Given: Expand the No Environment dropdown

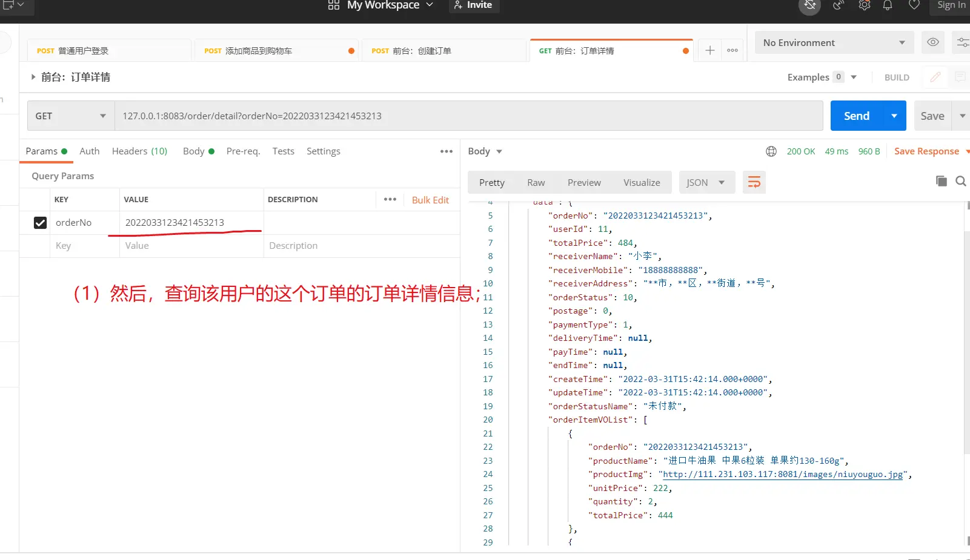Looking at the screenshot, I should [834, 43].
